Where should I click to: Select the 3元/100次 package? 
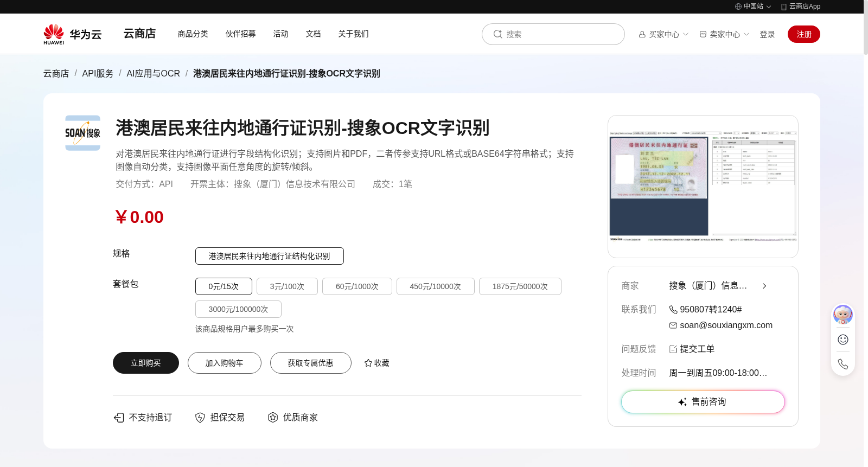click(287, 286)
